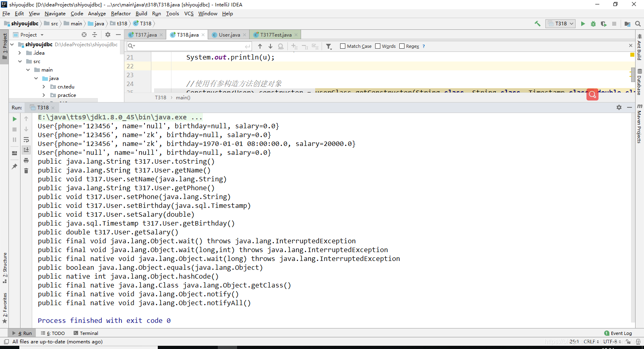The width and height of the screenshot is (644, 349).
Task: Collapse the shiyoujdbc root node
Action: 12,45
